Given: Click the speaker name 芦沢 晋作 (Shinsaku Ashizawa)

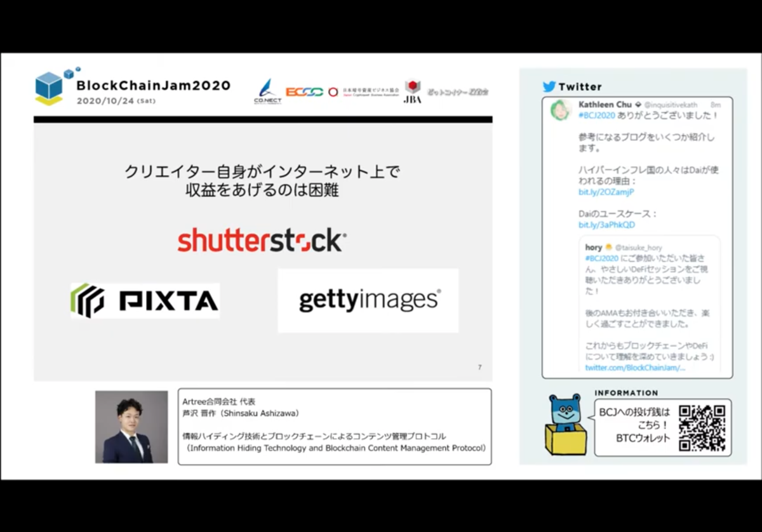Looking at the screenshot, I should (241, 413).
